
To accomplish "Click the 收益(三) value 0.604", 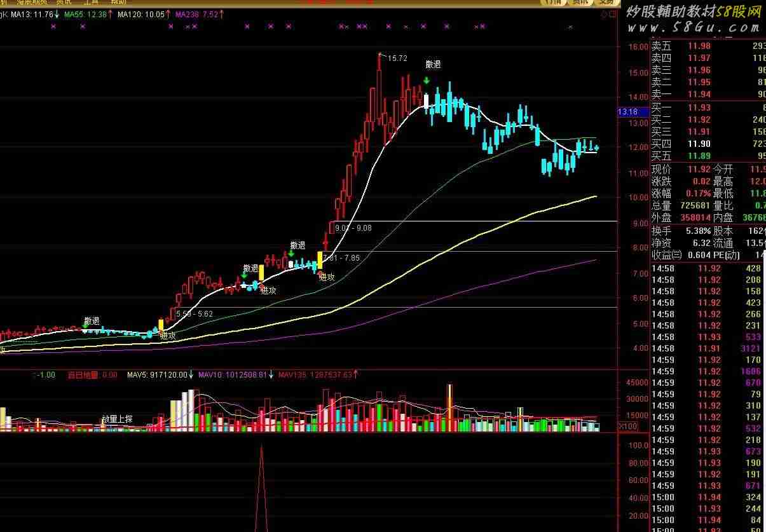I will point(698,255).
